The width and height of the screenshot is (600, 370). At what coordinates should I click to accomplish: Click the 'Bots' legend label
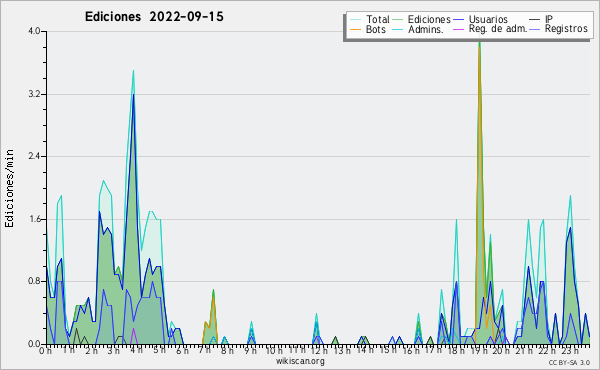tap(376, 29)
